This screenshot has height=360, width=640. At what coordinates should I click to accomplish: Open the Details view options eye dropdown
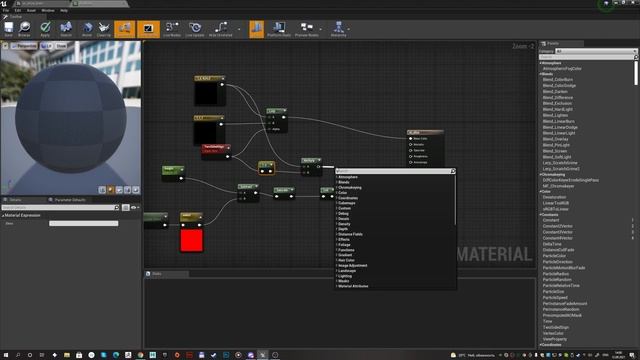[x=135, y=207]
